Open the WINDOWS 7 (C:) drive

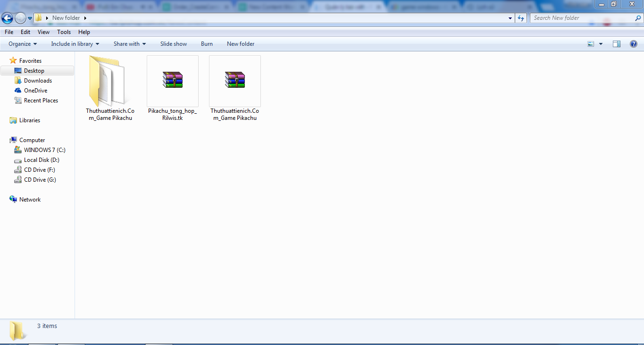coord(44,150)
